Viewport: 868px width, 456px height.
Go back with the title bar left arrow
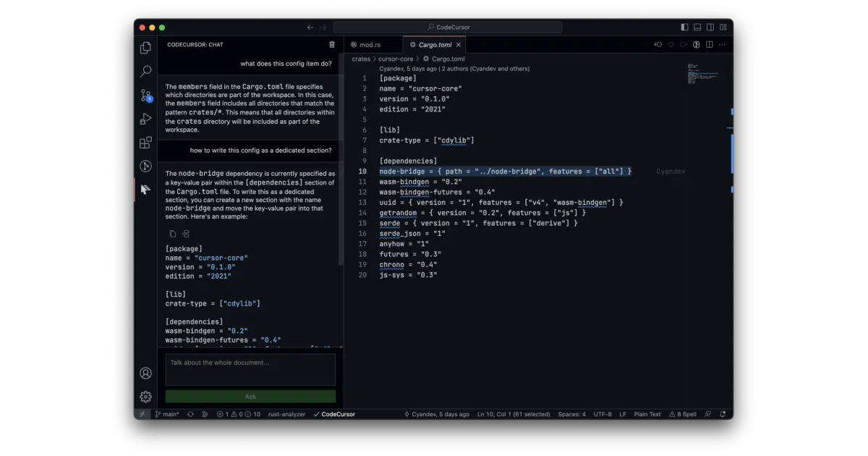[x=310, y=28]
